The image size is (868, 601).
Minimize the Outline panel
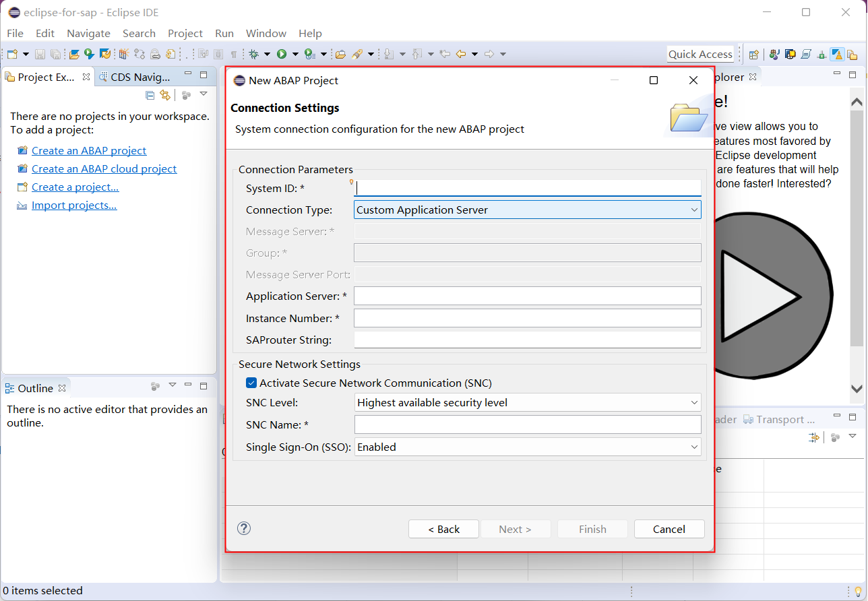pyautogui.click(x=188, y=385)
